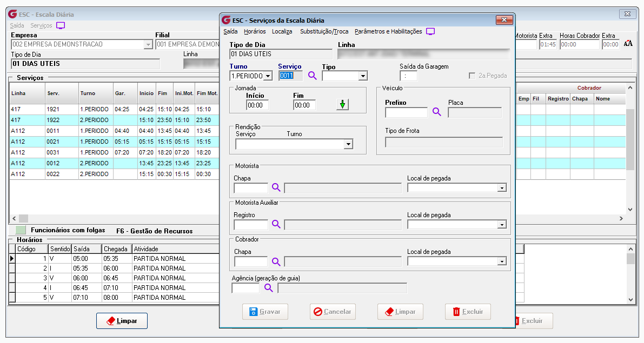Click the AA font size icon
This screenshot has height=343, width=644.
coord(628,44)
